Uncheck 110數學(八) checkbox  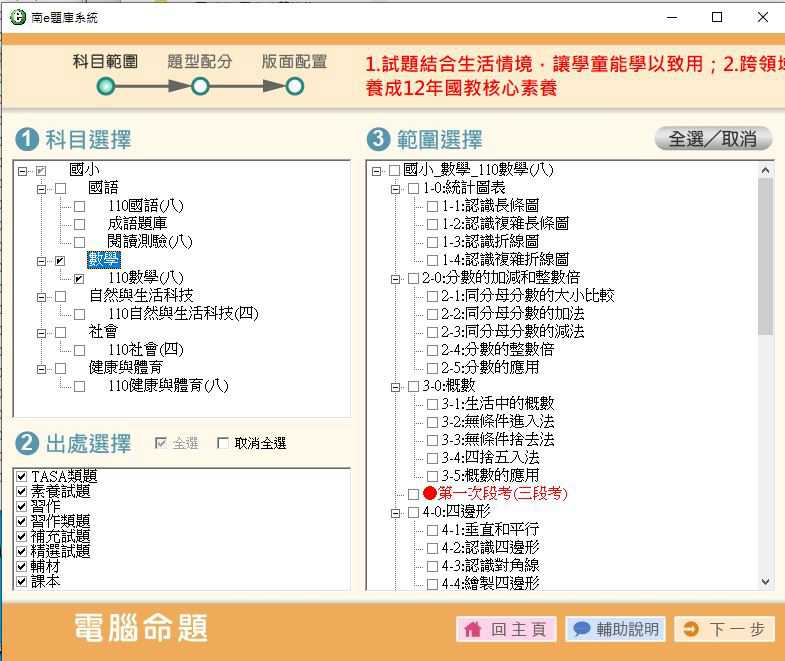[79, 278]
